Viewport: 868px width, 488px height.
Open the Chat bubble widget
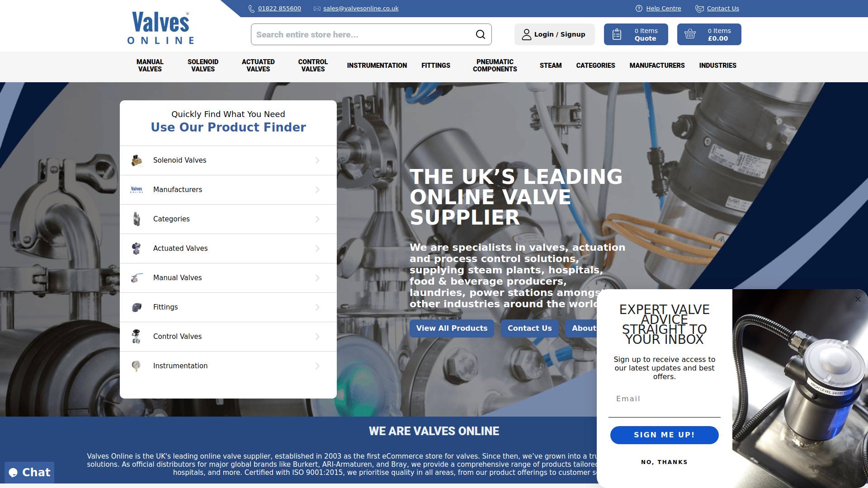pos(29,473)
